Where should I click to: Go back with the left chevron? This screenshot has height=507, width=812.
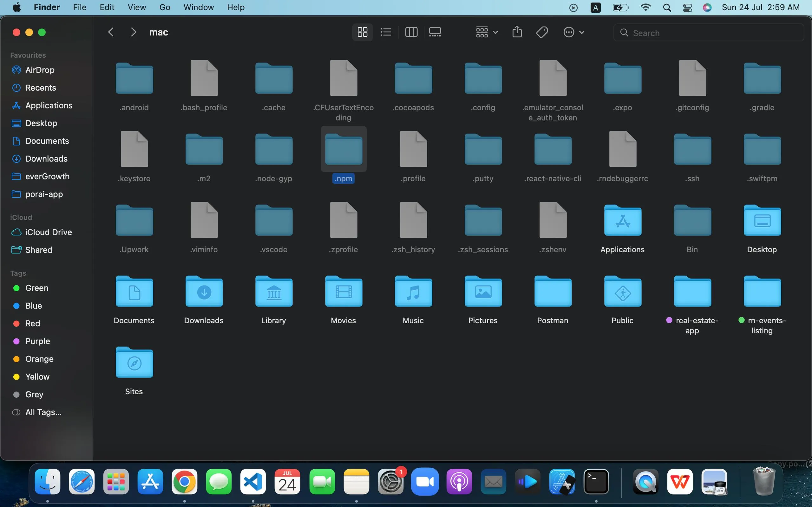111,32
